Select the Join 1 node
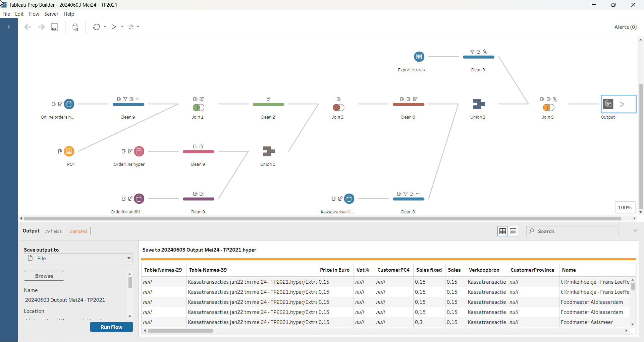 [x=199, y=108]
